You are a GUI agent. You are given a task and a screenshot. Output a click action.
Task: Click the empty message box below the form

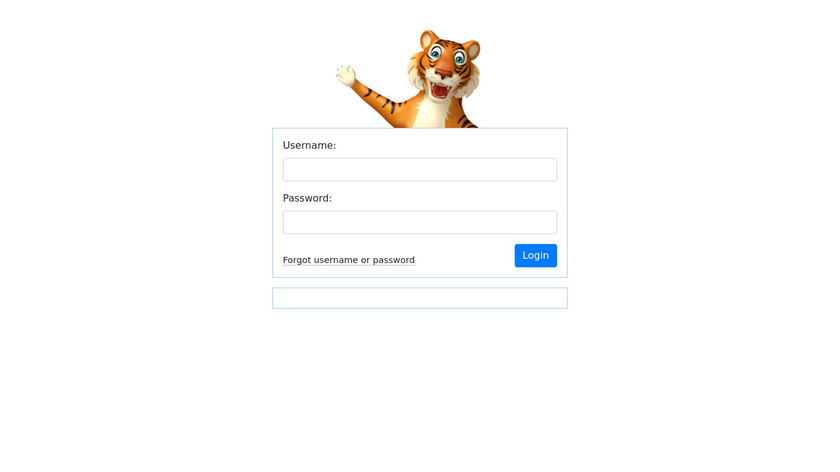[x=419, y=298]
